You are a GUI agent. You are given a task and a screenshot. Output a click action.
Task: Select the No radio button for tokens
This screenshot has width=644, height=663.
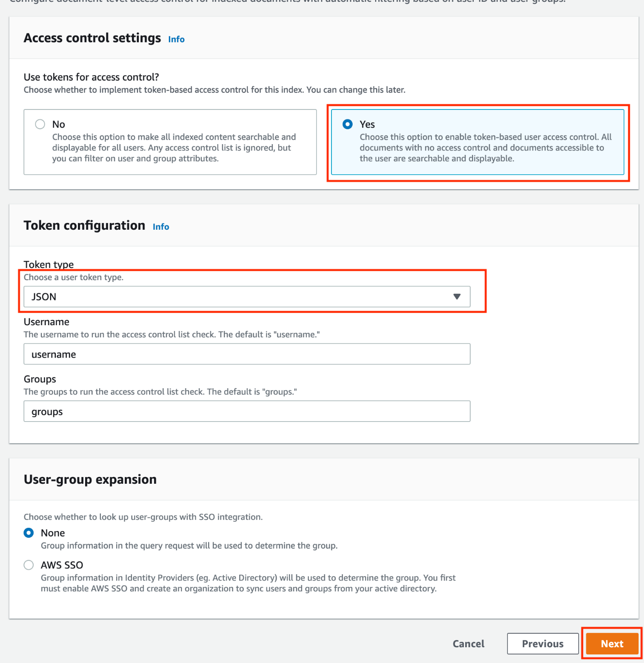[x=40, y=124]
